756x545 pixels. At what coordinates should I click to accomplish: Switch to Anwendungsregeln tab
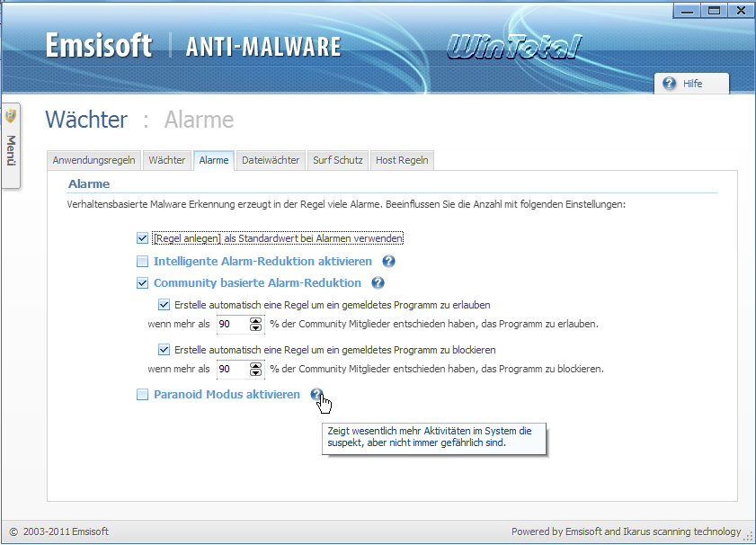click(x=94, y=161)
